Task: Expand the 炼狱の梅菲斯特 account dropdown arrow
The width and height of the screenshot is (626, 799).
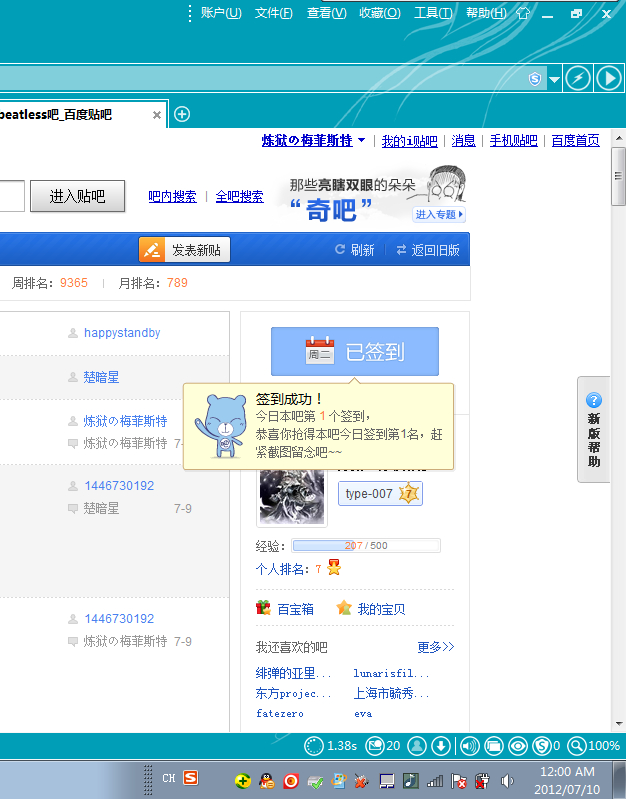Action: (x=361, y=140)
